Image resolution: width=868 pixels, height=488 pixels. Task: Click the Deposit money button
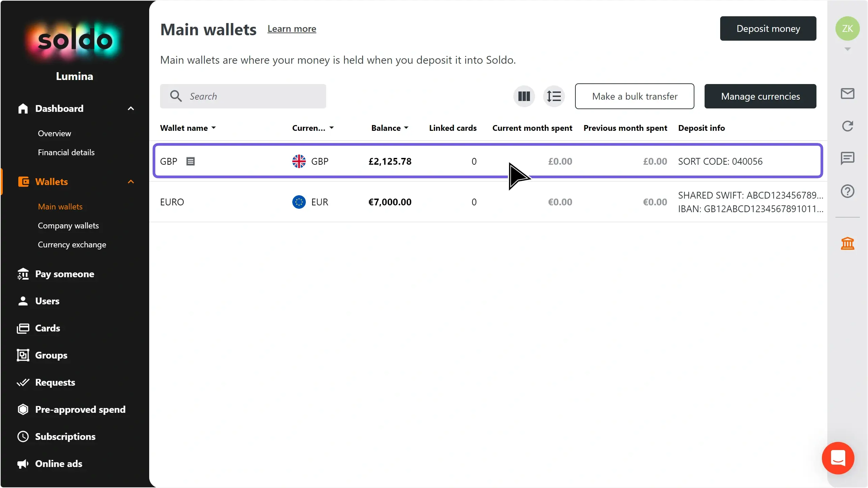coord(768,28)
